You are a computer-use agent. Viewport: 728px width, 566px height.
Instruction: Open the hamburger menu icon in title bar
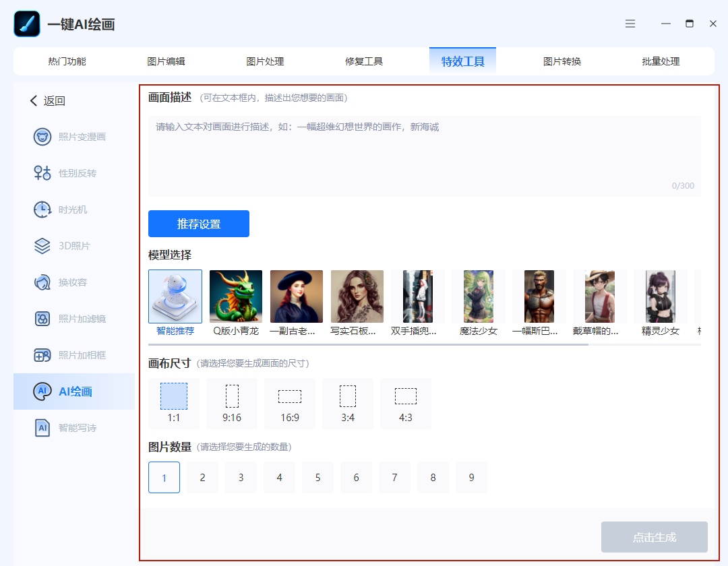tap(630, 24)
